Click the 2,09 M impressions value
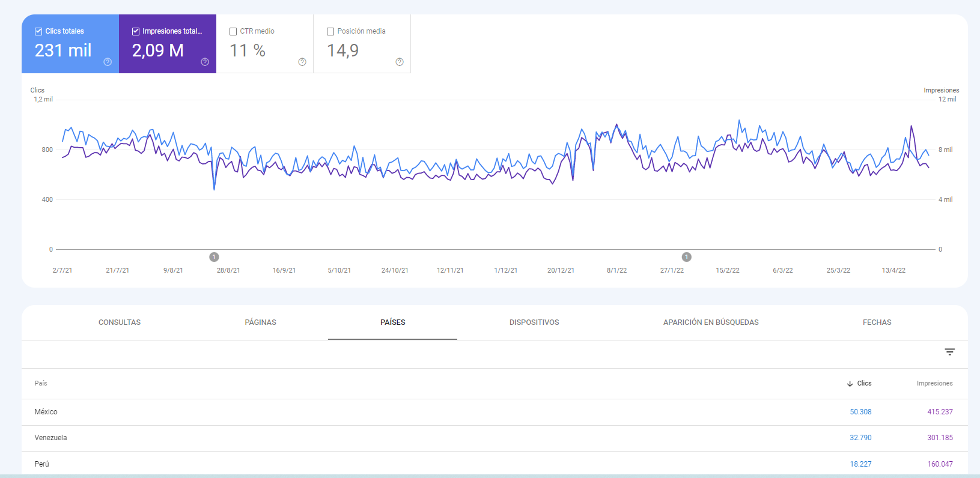 point(158,50)
